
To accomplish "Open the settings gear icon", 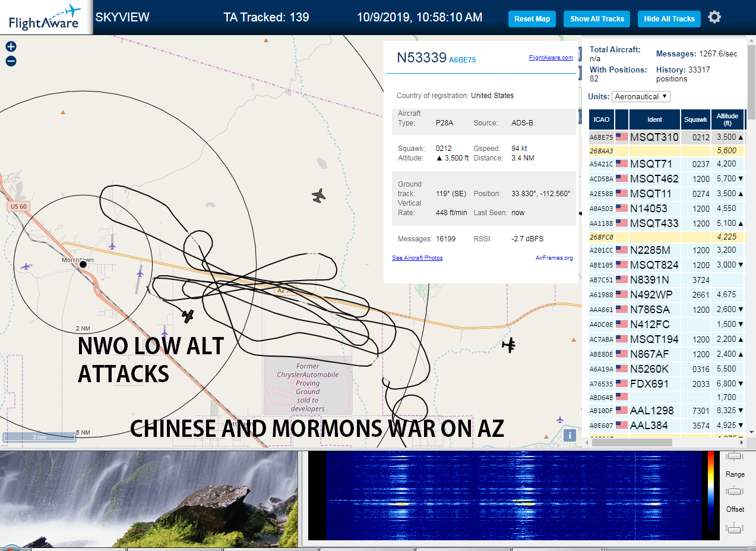I will point(714,17).
